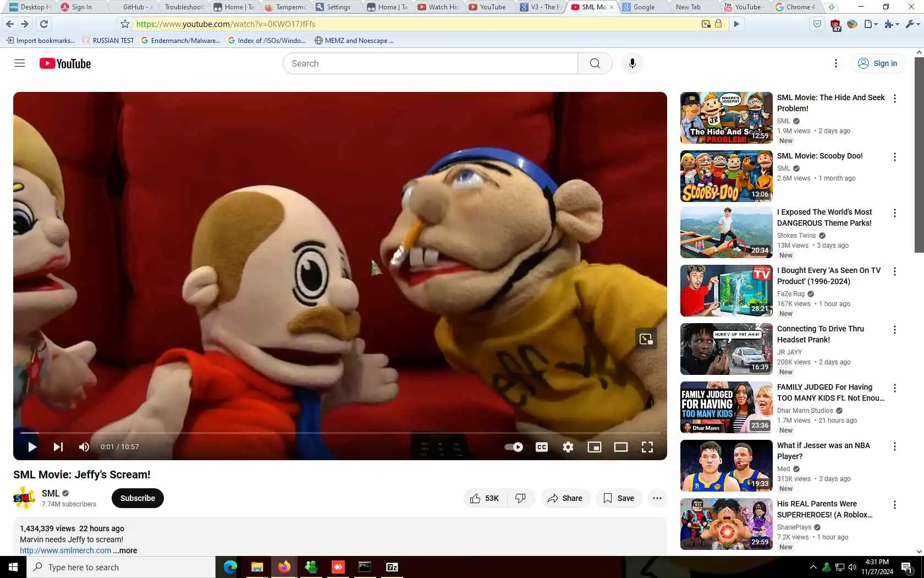Switch to the Settings tab
Image resolution: width=924 pixels, height=578 pixels.
pyautogui.click(x=337, y=7)
